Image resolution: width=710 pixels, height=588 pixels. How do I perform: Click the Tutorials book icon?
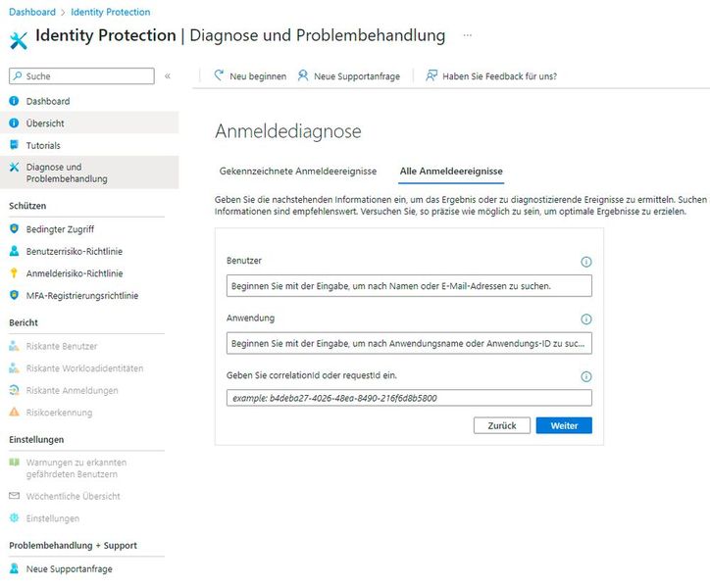pos(15,145)
